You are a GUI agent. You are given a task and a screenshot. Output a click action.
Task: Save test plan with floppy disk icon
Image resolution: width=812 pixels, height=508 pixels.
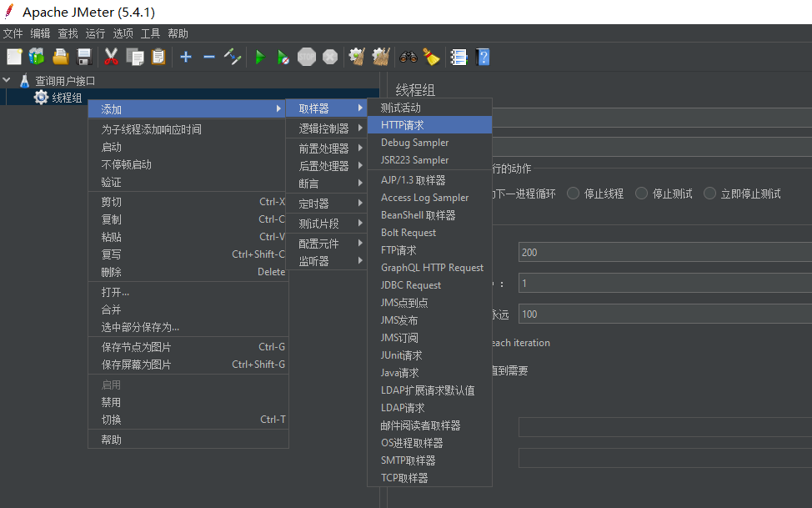click(84, 57)
